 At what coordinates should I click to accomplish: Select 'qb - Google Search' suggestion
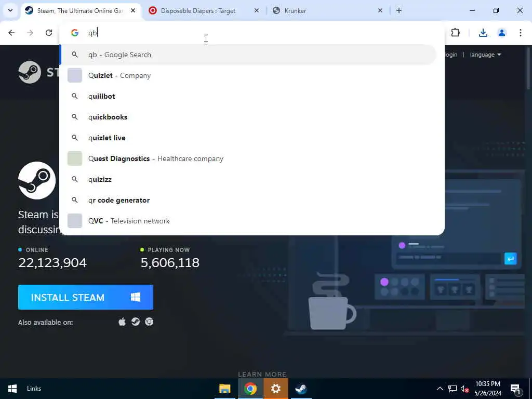(x=248, y=55)
